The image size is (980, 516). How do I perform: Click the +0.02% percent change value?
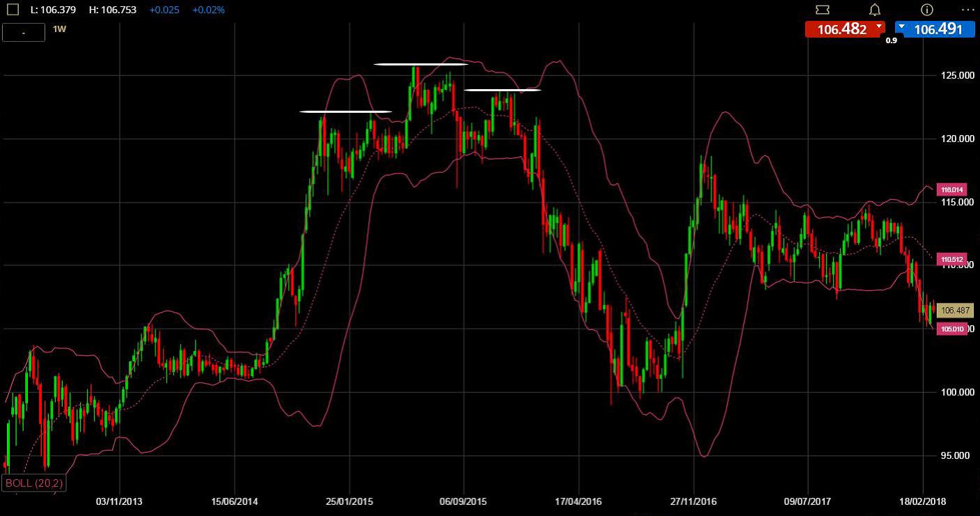208,10
